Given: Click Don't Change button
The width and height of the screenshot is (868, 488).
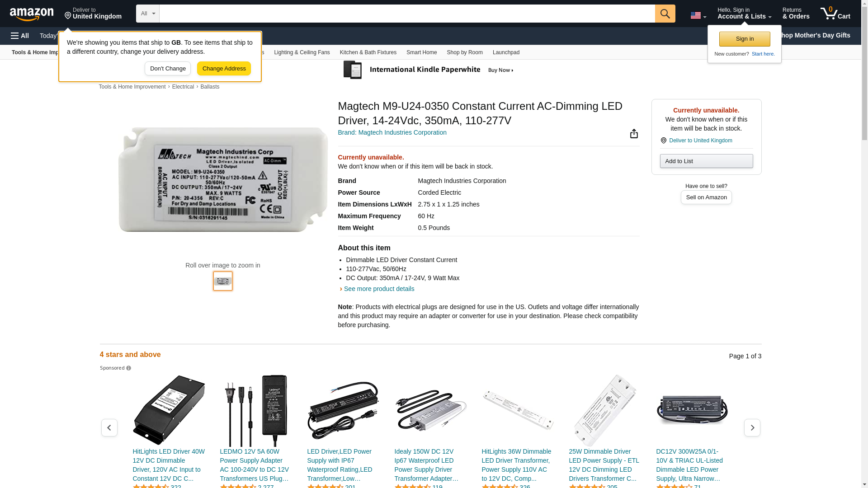Looking at the screenshot, I should [x=167, y=69].
